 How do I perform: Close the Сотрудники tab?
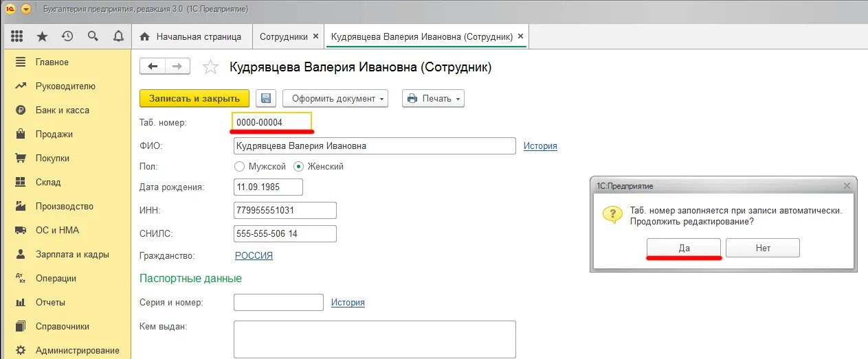click(315, 36)
